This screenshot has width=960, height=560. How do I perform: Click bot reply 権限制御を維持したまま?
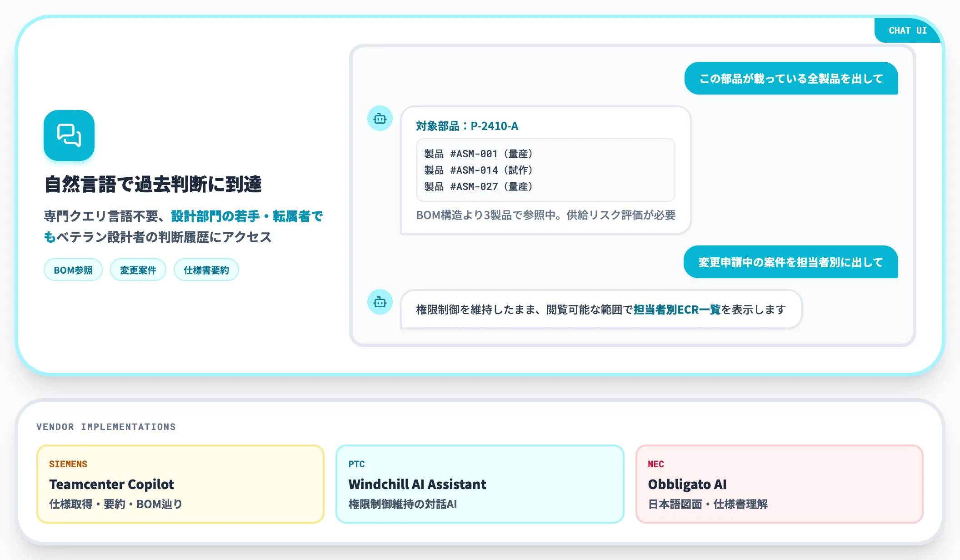tap(601, 309)
